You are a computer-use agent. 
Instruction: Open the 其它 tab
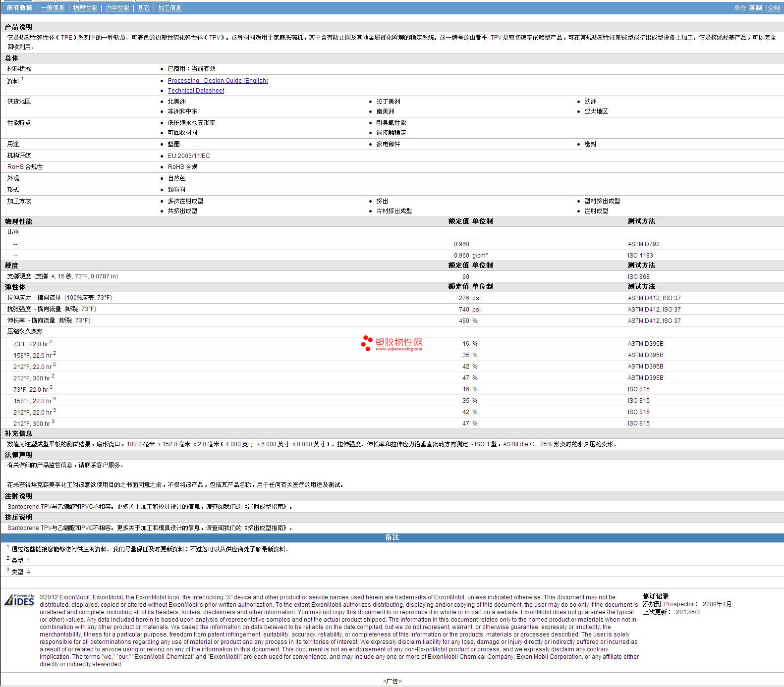(x=143, y=8)
